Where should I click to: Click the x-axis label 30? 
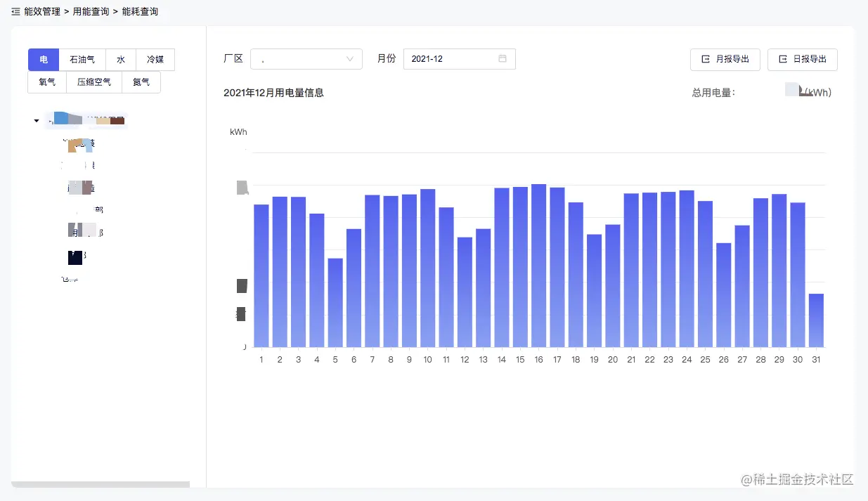(x=798, y=360)
